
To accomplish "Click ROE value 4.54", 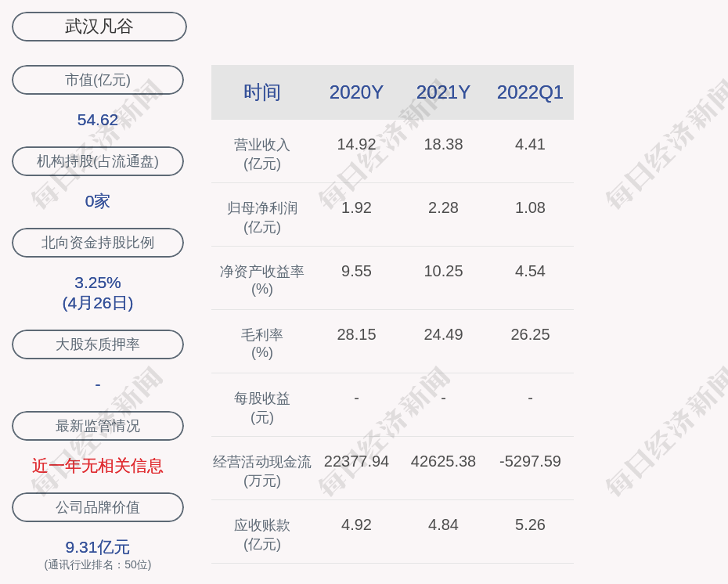I will 530,271.
